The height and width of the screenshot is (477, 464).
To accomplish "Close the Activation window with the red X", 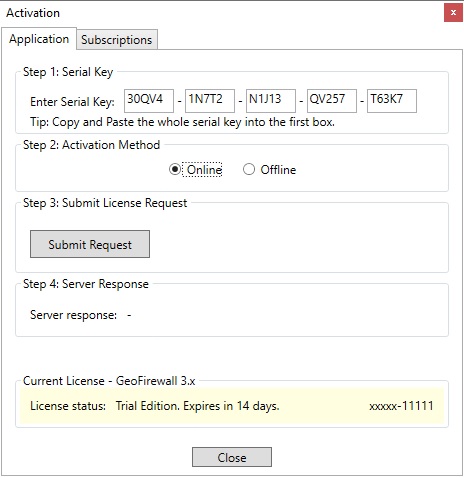I will [453, 13].
